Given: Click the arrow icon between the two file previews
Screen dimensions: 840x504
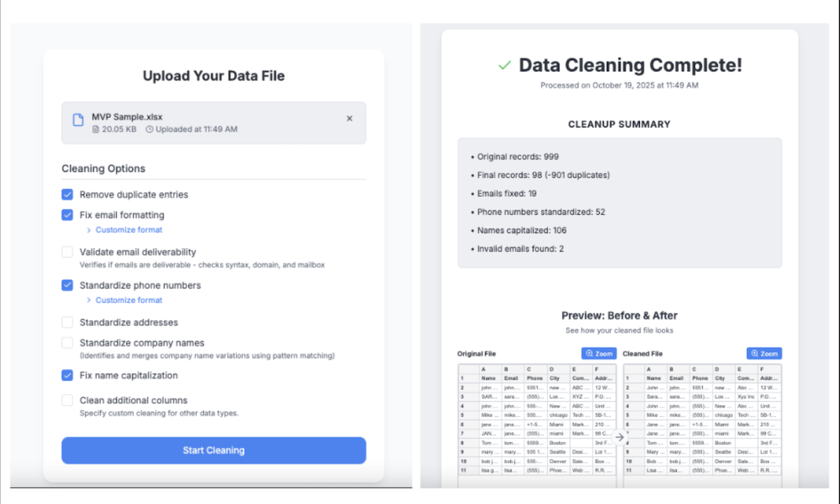Looking at the screenshot, I should (619, 437).
